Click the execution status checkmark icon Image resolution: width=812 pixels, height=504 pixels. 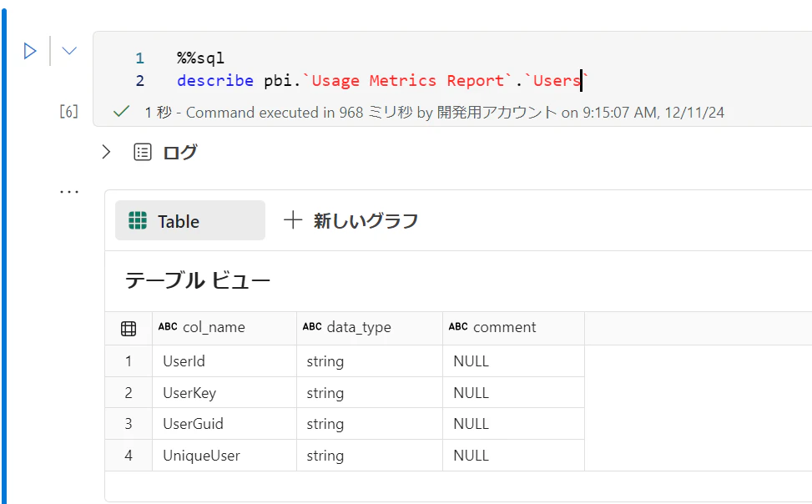pyautogui.click(x=121, y=111)
